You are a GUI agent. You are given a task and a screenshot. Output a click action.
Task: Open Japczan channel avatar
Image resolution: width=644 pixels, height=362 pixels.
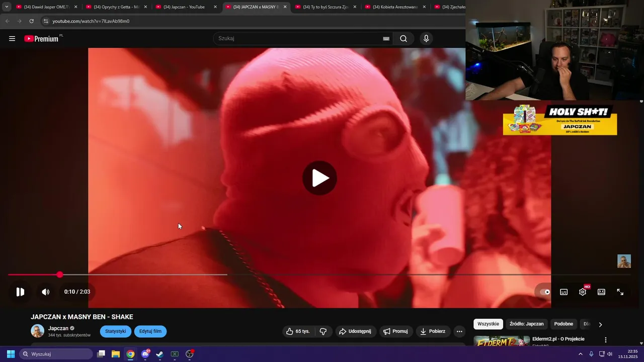click(38, 331)
